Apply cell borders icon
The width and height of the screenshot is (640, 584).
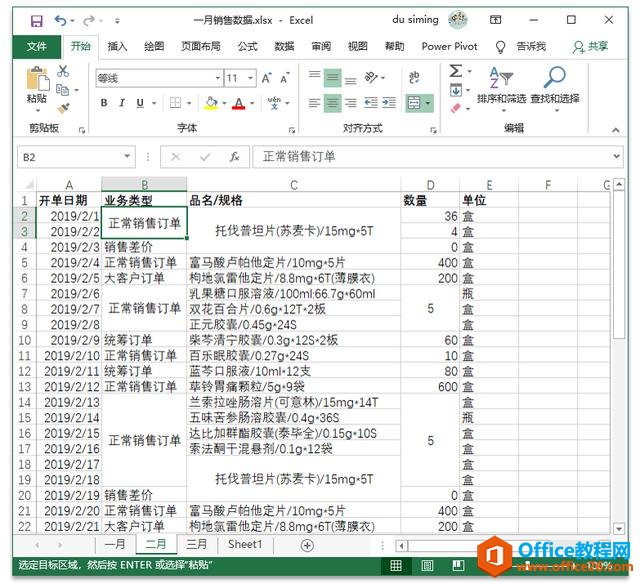tap(176, 103)
